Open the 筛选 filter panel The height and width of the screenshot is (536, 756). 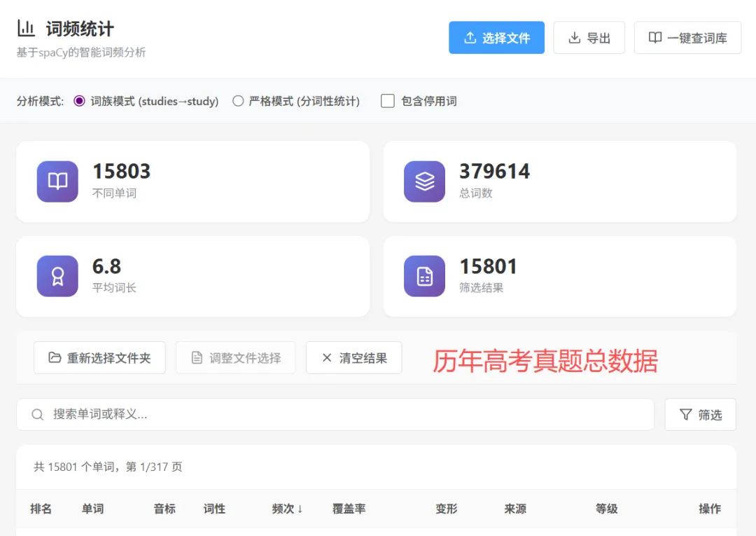[700, 415]
